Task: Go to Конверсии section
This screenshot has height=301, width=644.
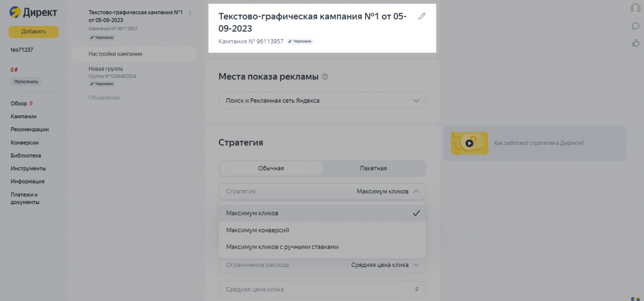Action: pos(25,143)
